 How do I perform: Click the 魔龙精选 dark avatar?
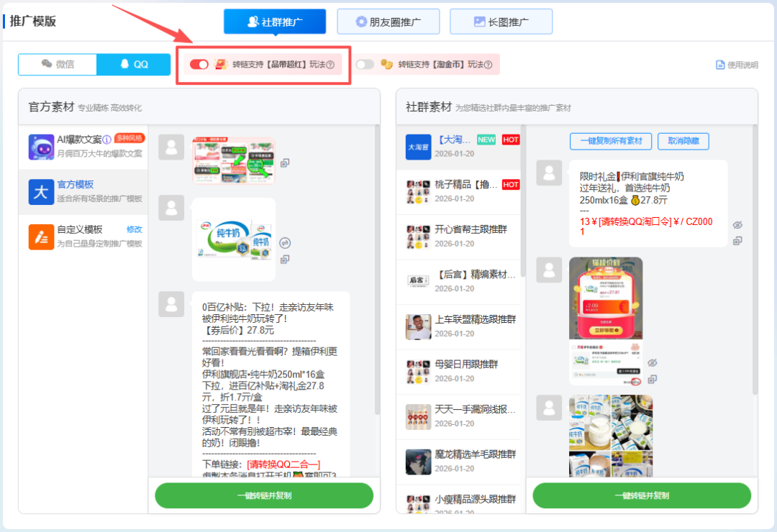pyautogui.click(x=418, y=462)
